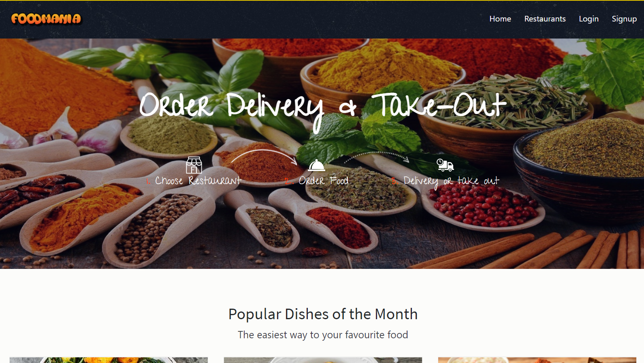The height and width of the screenshot is (363, 644).
Task: Open the Home menu item
Action: [x=500, y=19]
